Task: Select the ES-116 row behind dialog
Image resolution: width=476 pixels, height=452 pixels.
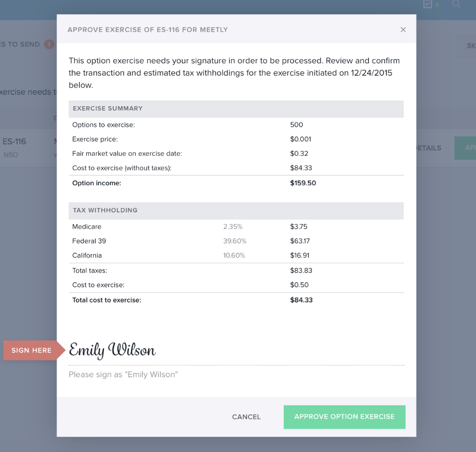Action: pyautogui.click(x=14, y=141)
